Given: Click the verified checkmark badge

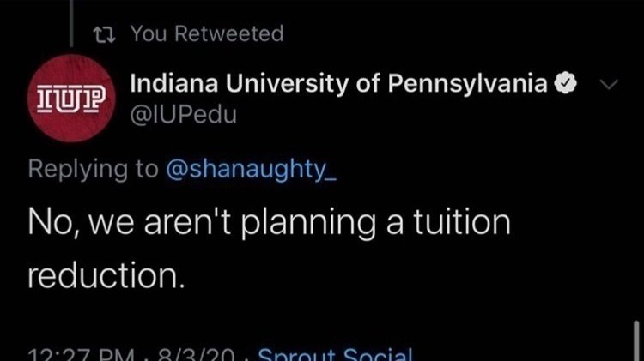Looking at the screenshot, I should click(x=566, y=83).
